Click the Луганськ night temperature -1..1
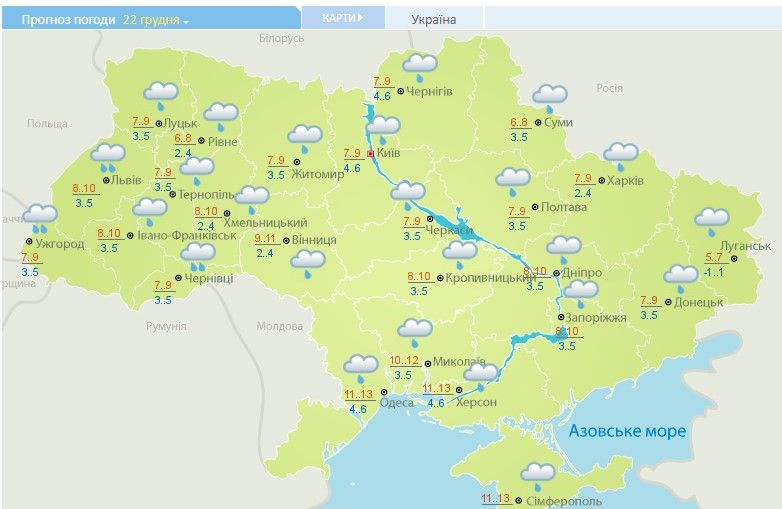This screenshot has height=509, width=782. pos(713,272)
